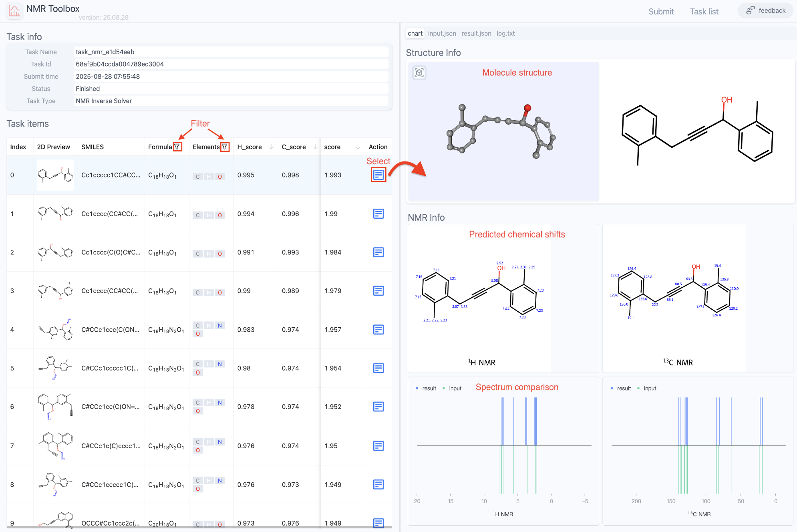Click the feedback button

tap(765, 10)
